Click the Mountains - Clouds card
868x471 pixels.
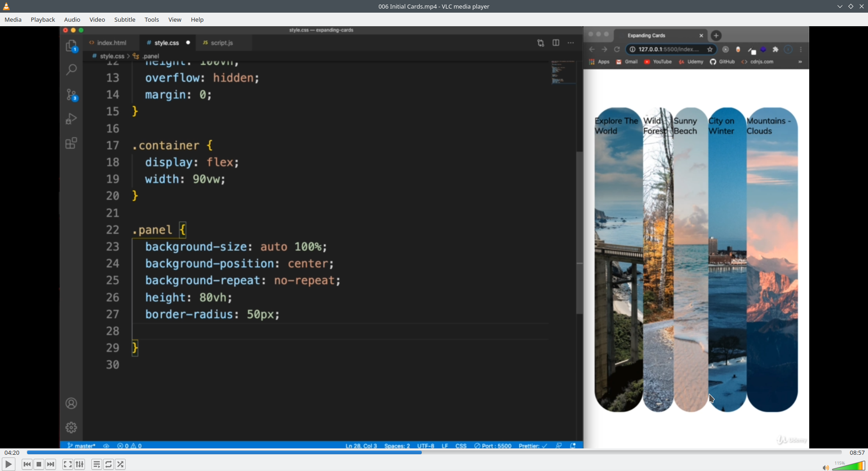pos(772,259)
